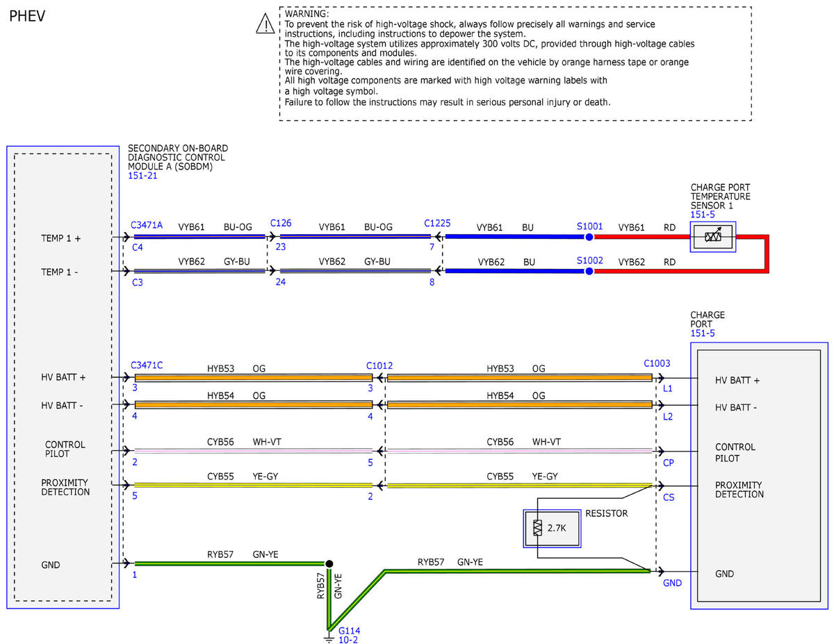834x644 pixels.
Task: Click the WARNING: heading text
Action: coord(307,14)
